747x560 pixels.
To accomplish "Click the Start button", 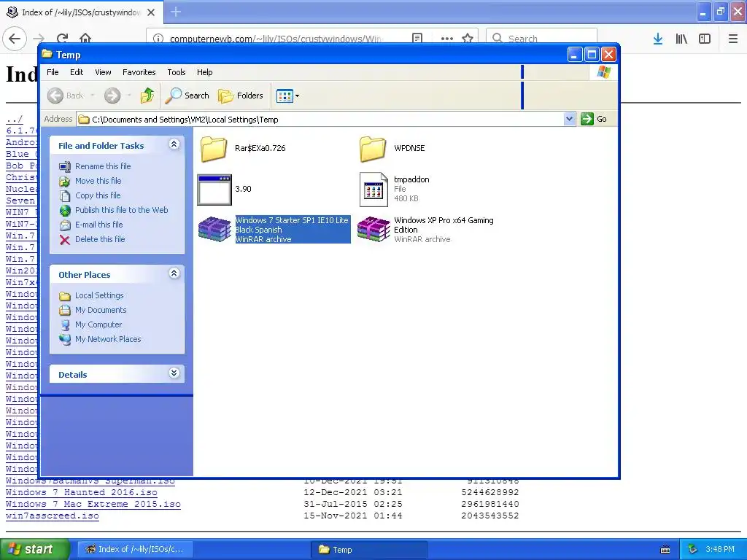I will (x=34, y=550).
